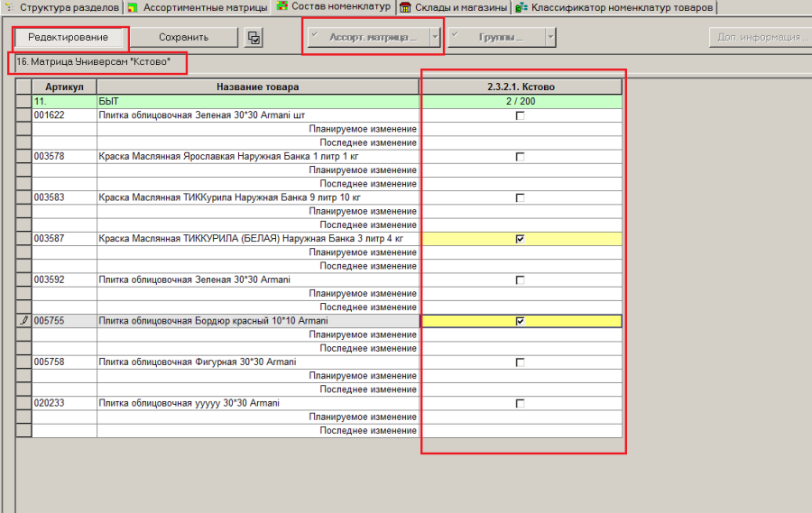Screen dimensions: 812x513
Task: Click row selector for article 003587
Action: click(x=23, y=239)
